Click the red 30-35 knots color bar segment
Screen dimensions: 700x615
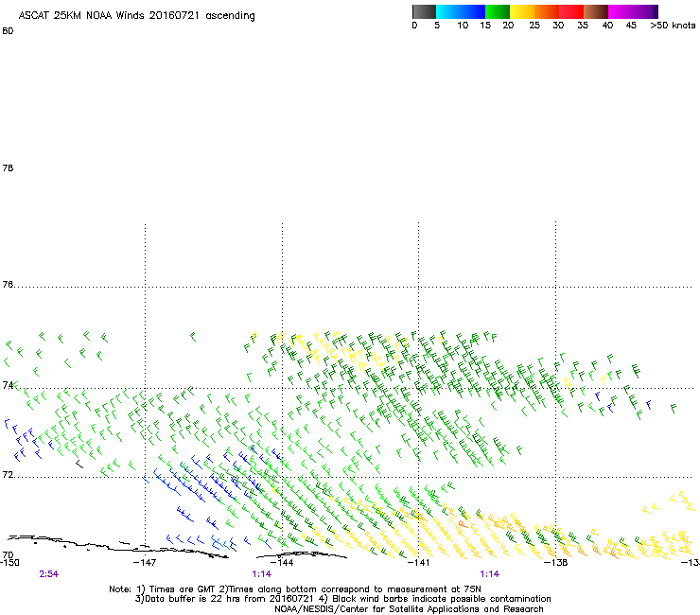(x=571, y=11)
